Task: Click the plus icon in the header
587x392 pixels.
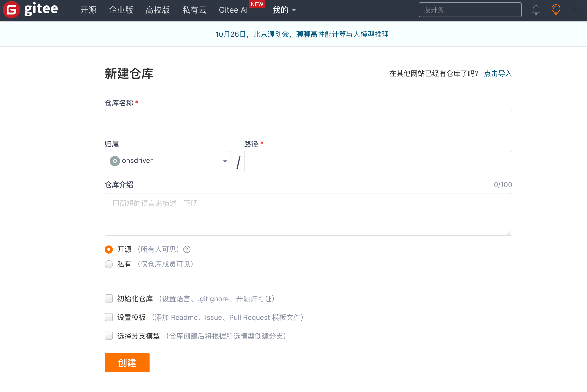Action: 576,10
